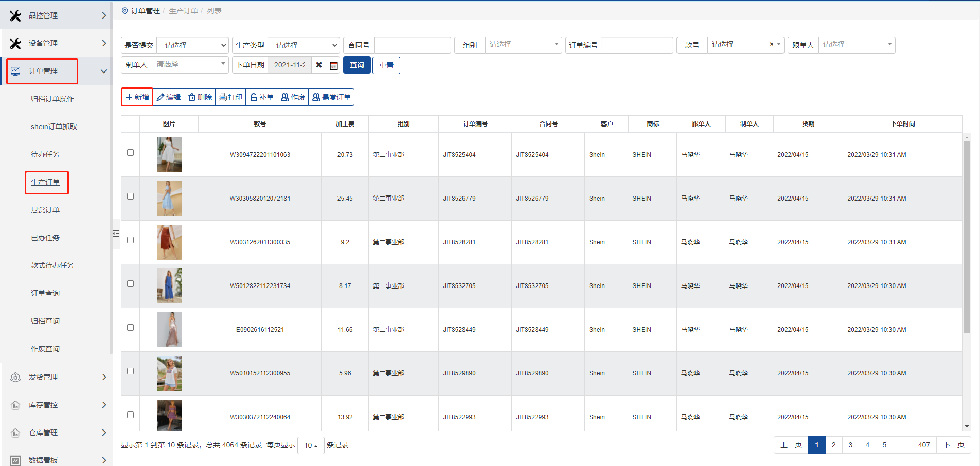Viewport: 980px width, 466px height.
Task: Open the calendar date picker icon
Action: coord(334,65)
